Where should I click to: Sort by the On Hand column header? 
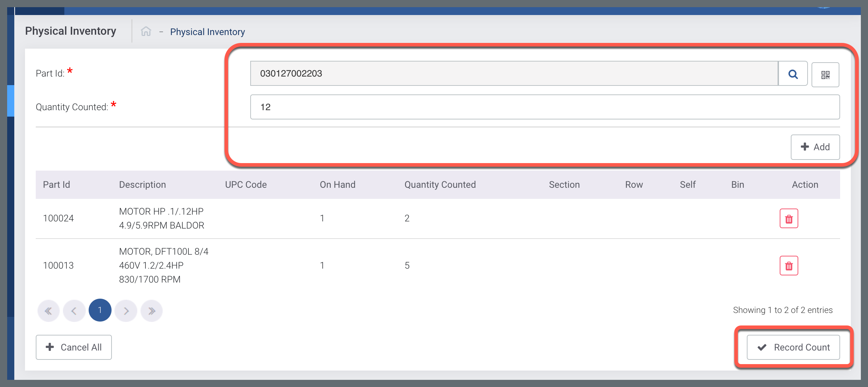coord(337,185)
